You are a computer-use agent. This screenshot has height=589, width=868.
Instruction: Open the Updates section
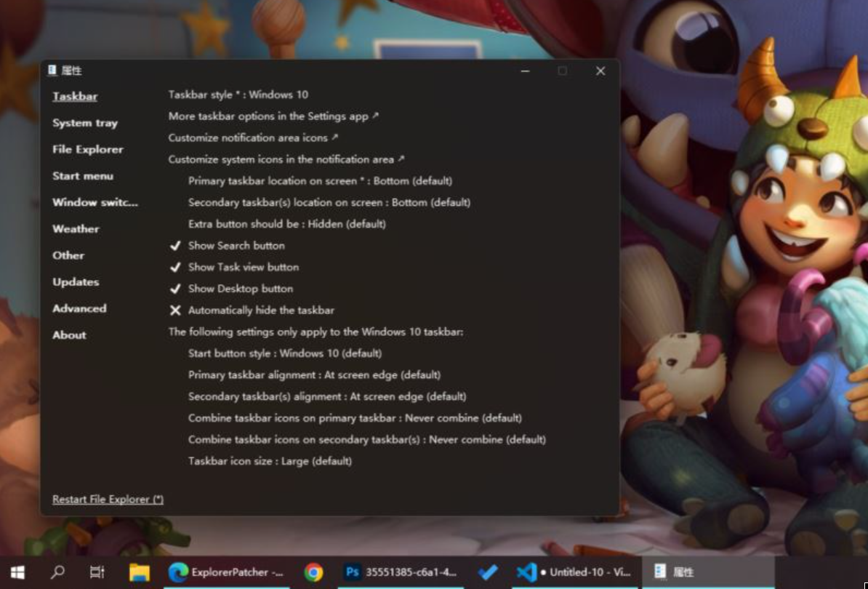[x=76, y=282]
